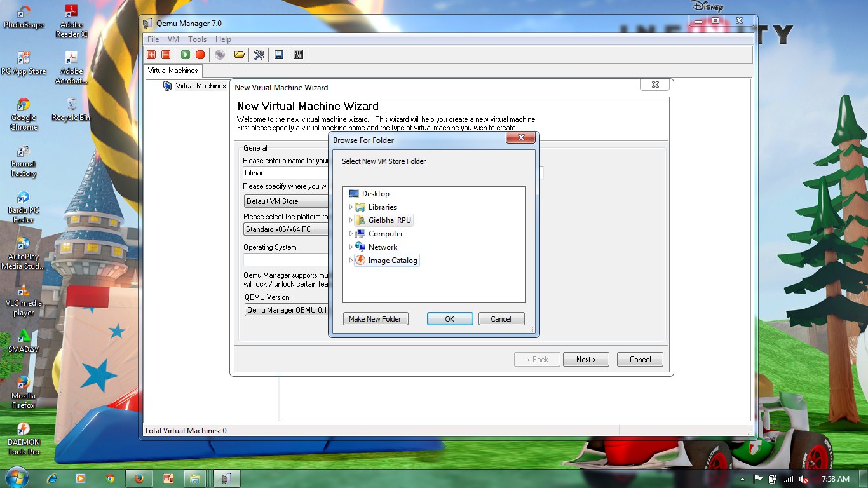Expand the Network node
The width and height of the screenshot is (868, 488).
pyautogui.click(x=351, y=247)
